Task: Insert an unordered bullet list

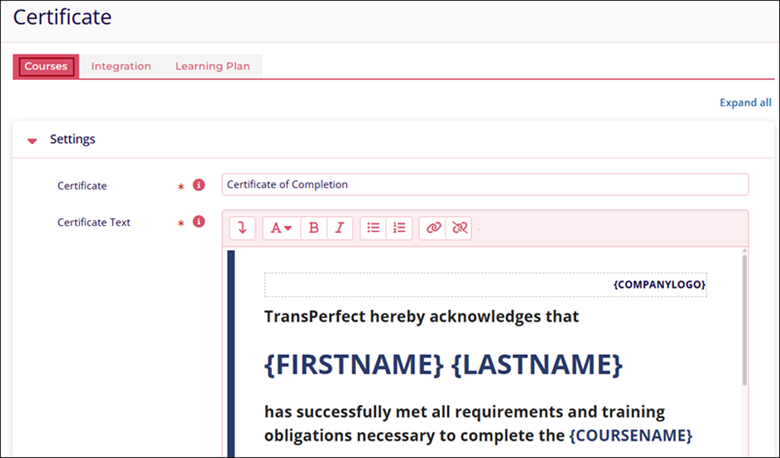Action: (x=373, y=228)
